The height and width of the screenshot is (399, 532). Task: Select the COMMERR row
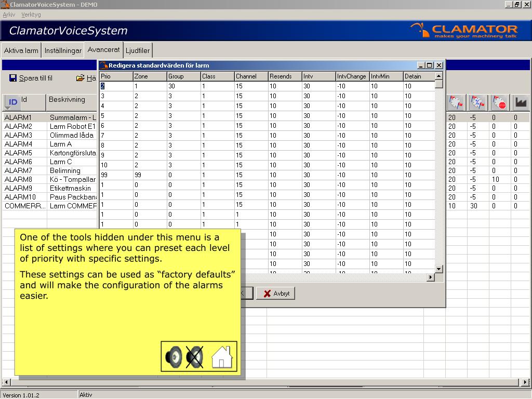coord(50,206)
